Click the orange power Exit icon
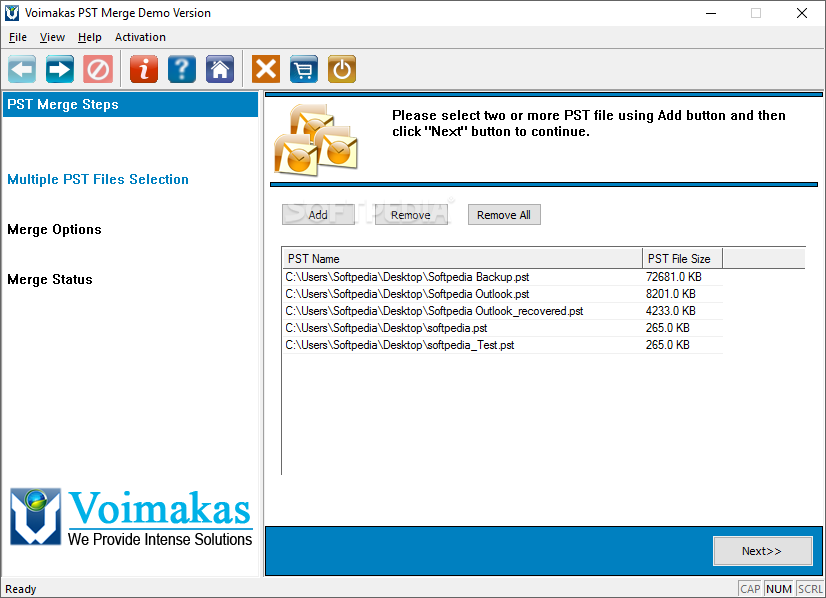Screen dimensions: 826x598 (x=342, y=69)
